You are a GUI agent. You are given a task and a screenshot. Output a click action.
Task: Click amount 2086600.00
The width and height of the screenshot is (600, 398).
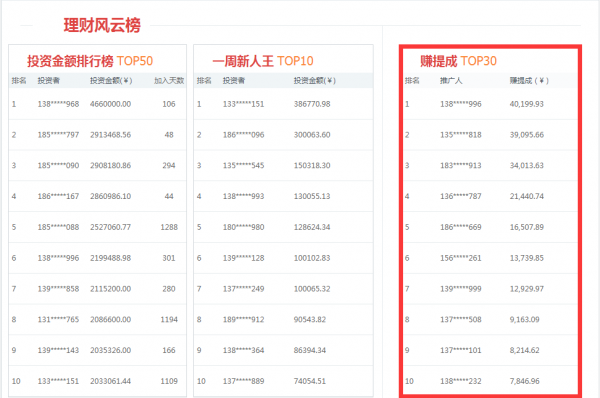click(x=111, y=320)
